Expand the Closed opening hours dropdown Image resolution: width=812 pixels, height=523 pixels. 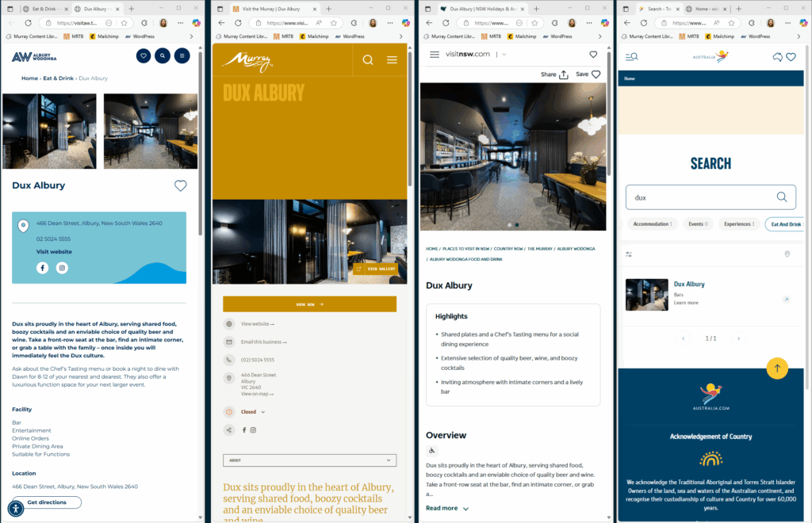pyautogui.click(x=253, y=412)
